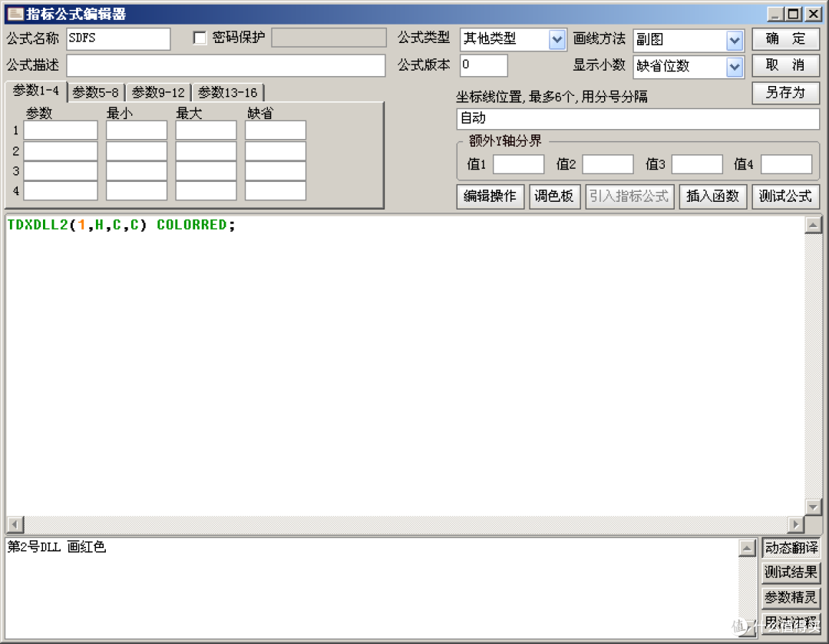
Task: Click output panel scroll up arrow
Action: point(747,548)
